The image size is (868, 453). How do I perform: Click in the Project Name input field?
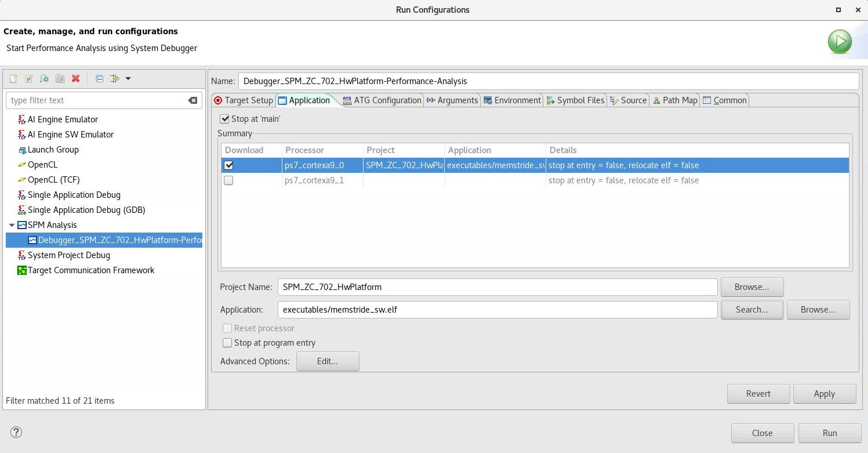(x=497, y=287)
